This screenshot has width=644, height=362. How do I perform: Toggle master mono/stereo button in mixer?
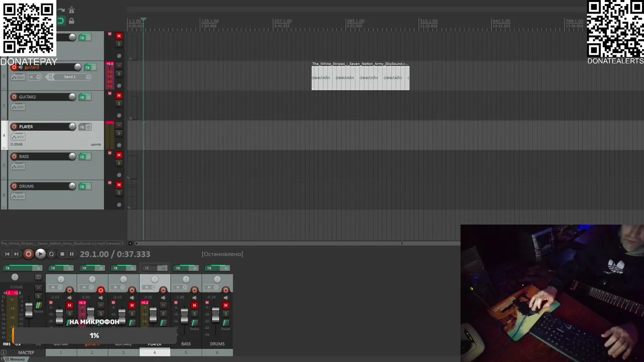pos(38,277)
